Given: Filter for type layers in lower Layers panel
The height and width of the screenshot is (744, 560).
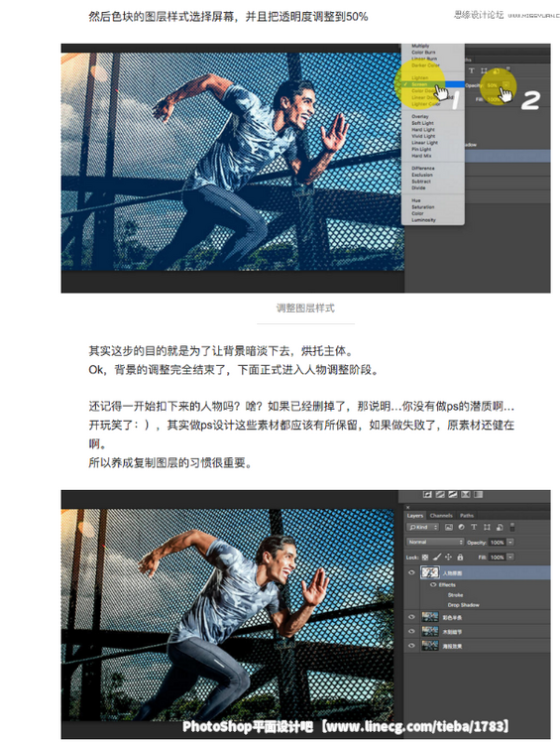Looking at the screenshot, I should click(x=474, y=527).
